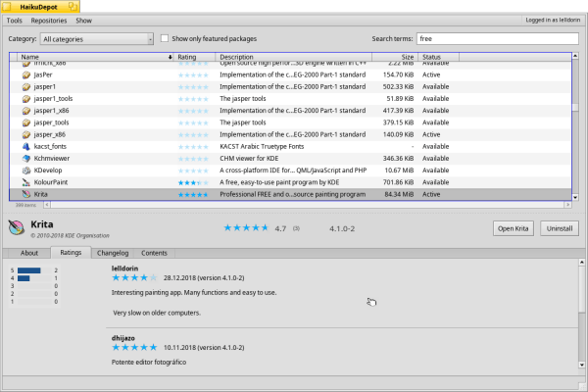This screenshot has width=588, height=392.
Task: Click the KolourPaint package icon
Action: pos(25,182)
